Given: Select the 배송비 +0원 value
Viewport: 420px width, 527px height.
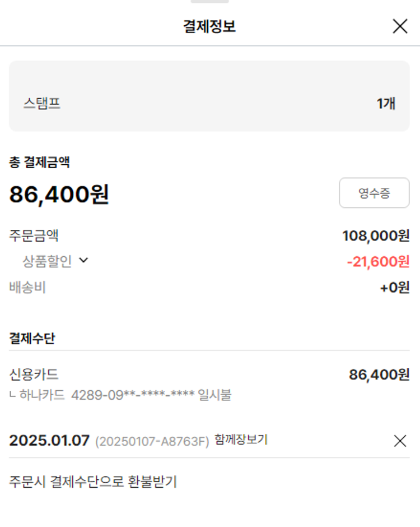Looking at the screenshot, I should 394,288.
